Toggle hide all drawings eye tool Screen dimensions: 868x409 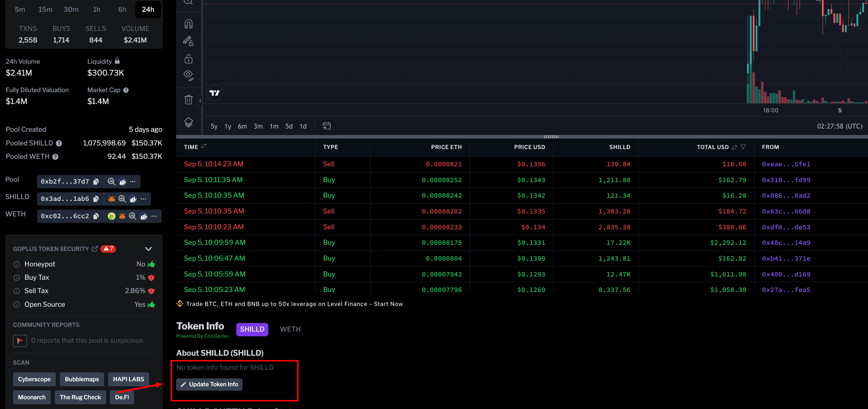click(188, 76)
